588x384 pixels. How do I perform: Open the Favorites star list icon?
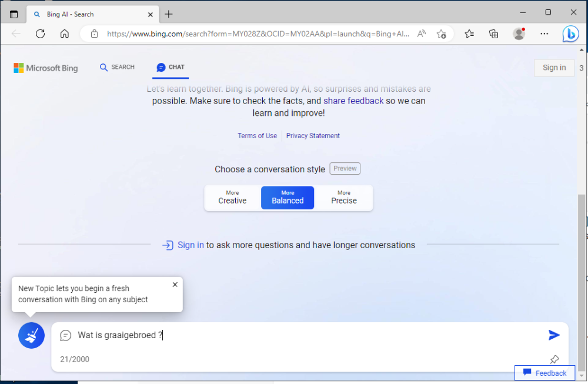[x=469, y=34]
